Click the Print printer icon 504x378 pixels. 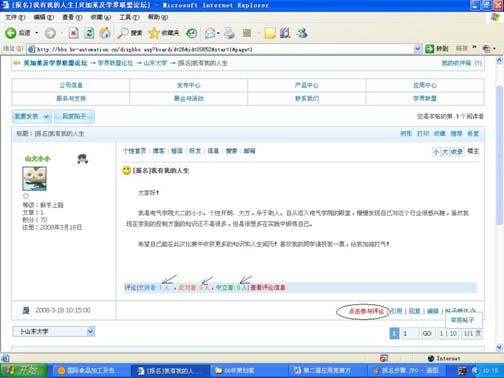click(x=229, y=33)
